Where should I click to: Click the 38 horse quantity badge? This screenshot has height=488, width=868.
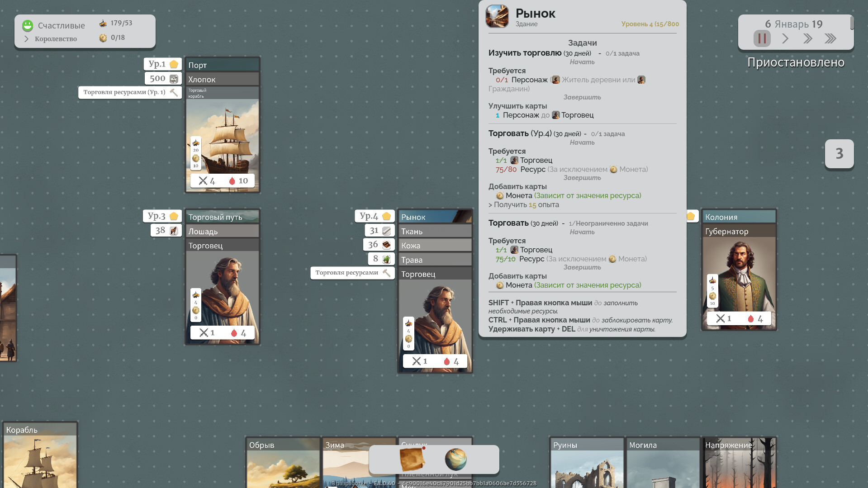click(x=166, y=230)
